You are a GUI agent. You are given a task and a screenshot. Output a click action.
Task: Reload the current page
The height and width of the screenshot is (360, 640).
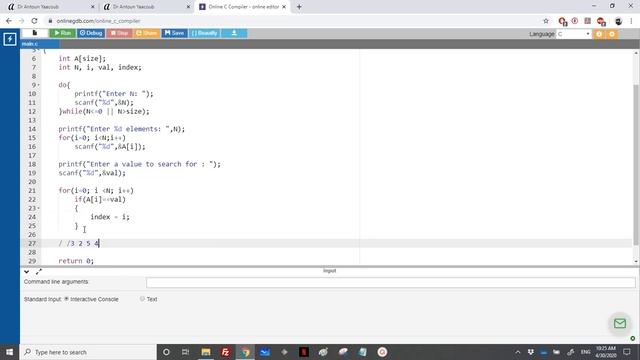[x=34, y=21]
